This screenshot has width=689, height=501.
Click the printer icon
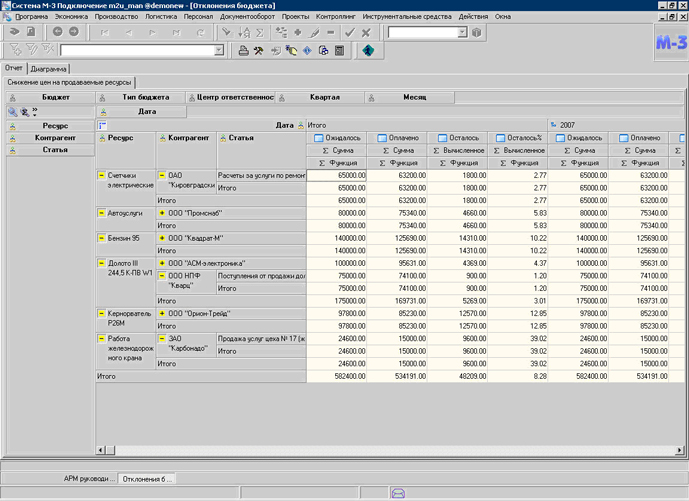click(x=243, y=51)
